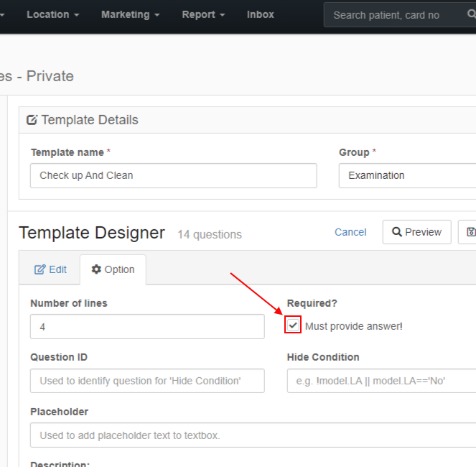The width and height of the screenshot is (476, 467).
Task: Click the Number of lines field
Action: pos(147,327)
